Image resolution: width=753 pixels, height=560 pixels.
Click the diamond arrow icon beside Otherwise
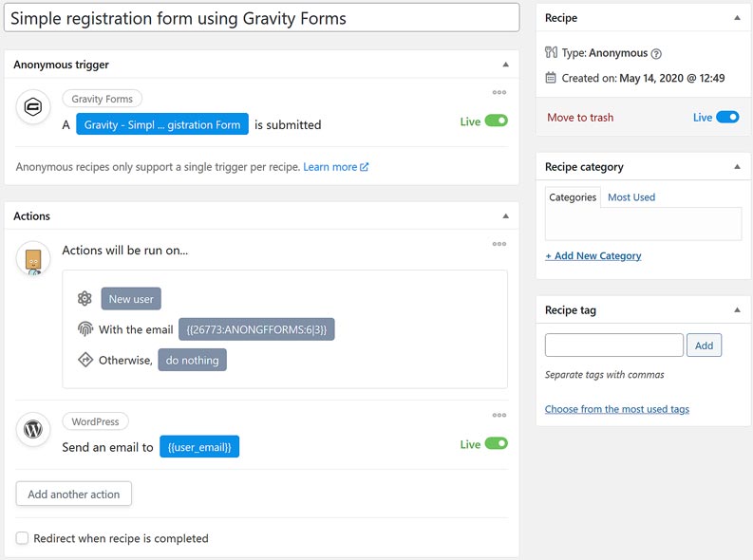(85, 360)
